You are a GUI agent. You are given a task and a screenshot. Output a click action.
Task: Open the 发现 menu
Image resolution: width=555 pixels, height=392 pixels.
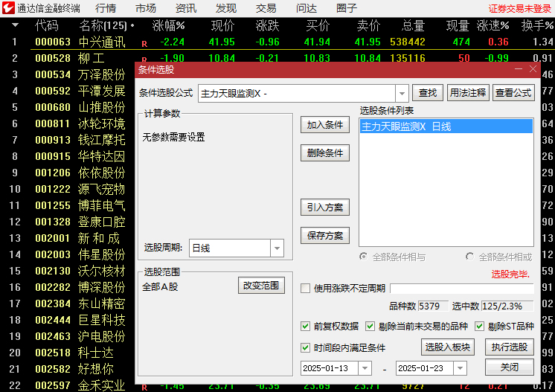226,8
